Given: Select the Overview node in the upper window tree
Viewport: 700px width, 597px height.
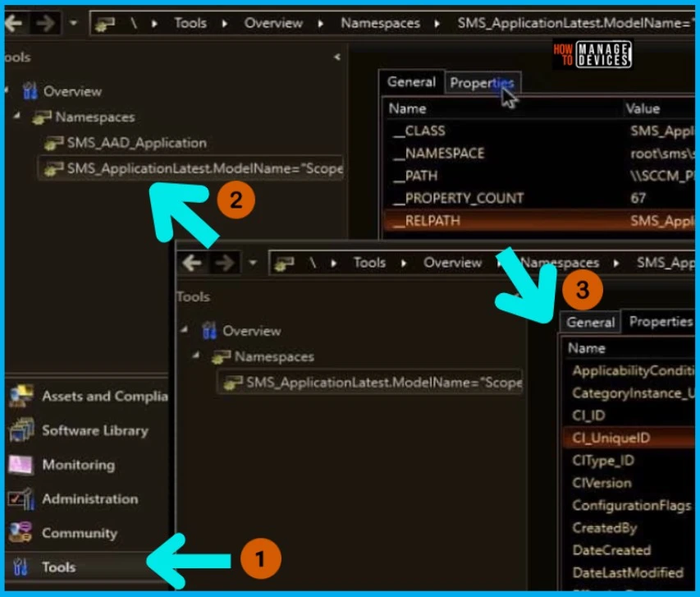Looking at the screenshot, I should [x=72, y=91].
